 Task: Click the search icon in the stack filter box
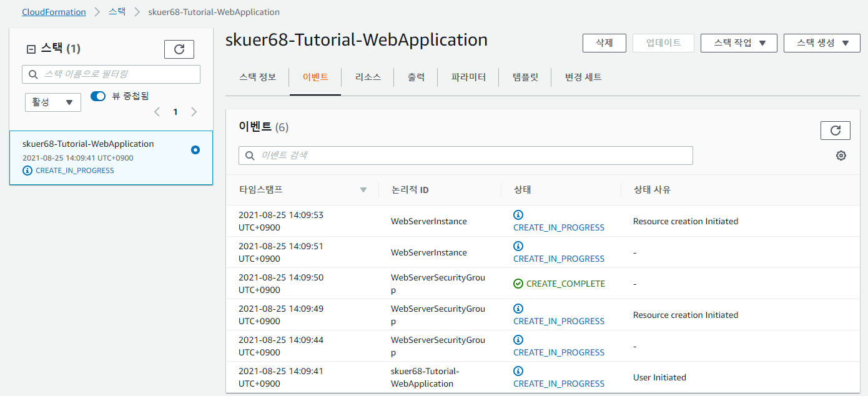(33, 74)
